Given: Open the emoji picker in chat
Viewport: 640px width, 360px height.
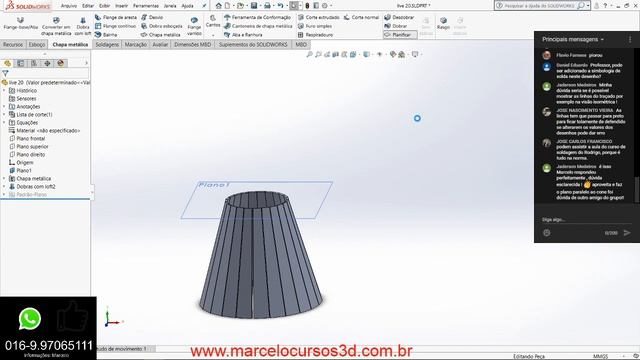Looking at the screenshot, I should 547,233.
